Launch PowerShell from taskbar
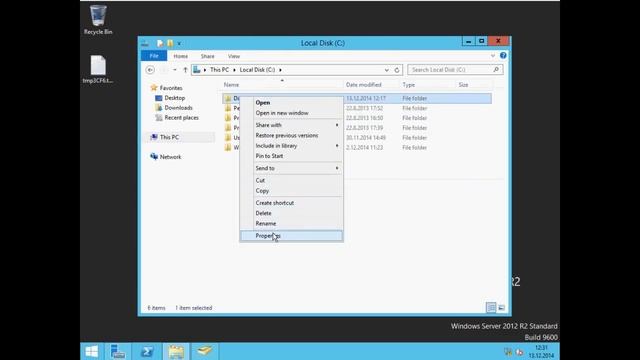Image resolution: width=640 pixels, height=360 pixels. coord(147,351)
